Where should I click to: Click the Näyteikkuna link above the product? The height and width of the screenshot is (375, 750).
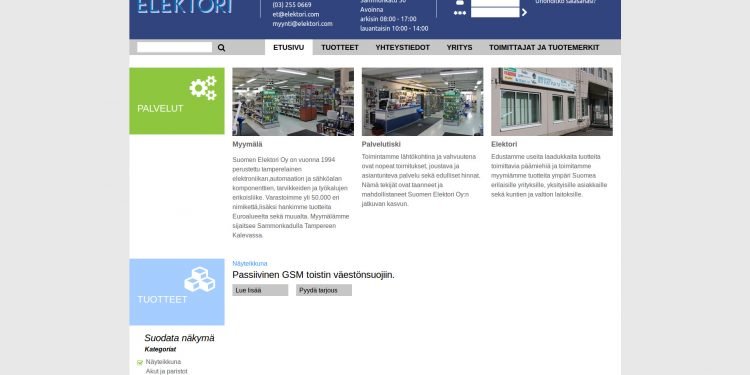[x=250, y=264]
